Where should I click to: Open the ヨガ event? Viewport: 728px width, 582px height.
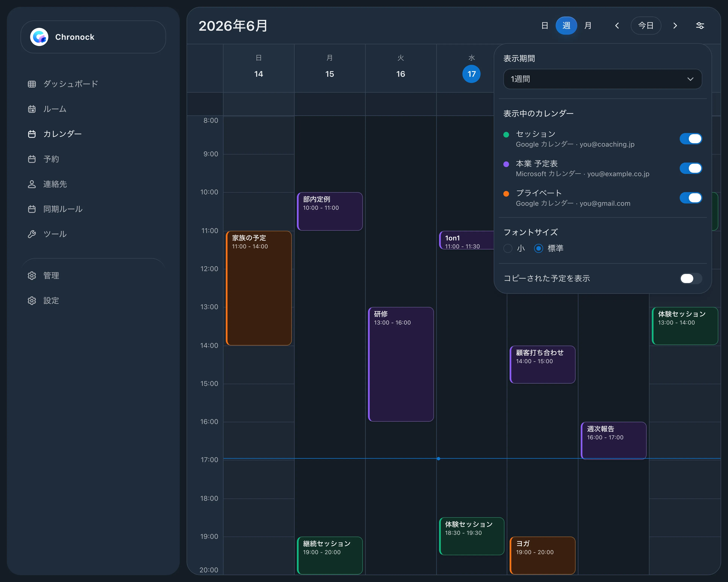click(x=543, y=555)
